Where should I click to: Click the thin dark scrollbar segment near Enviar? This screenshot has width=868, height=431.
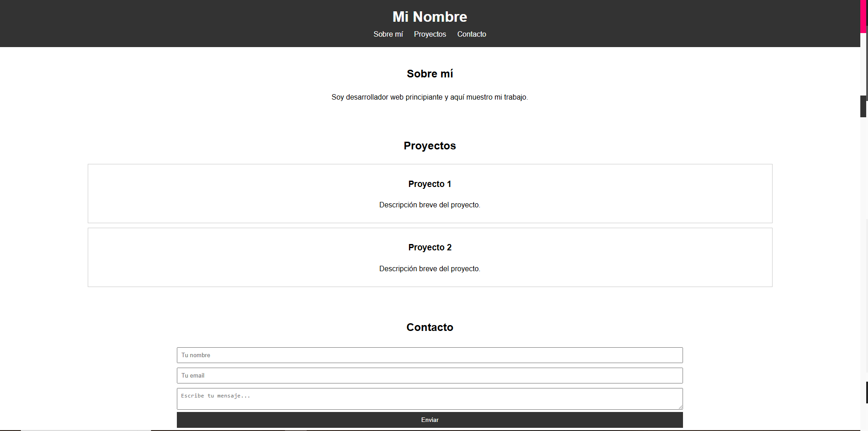867,392
